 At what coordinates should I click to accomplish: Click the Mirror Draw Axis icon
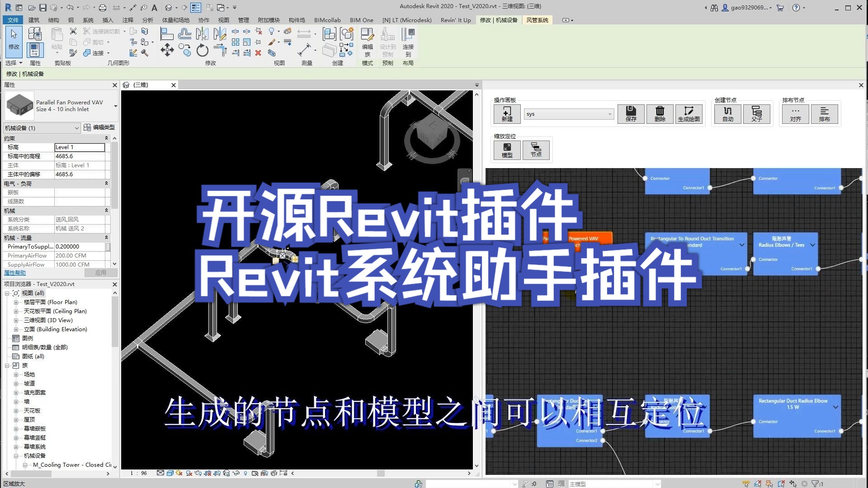[x=220, y=33]
